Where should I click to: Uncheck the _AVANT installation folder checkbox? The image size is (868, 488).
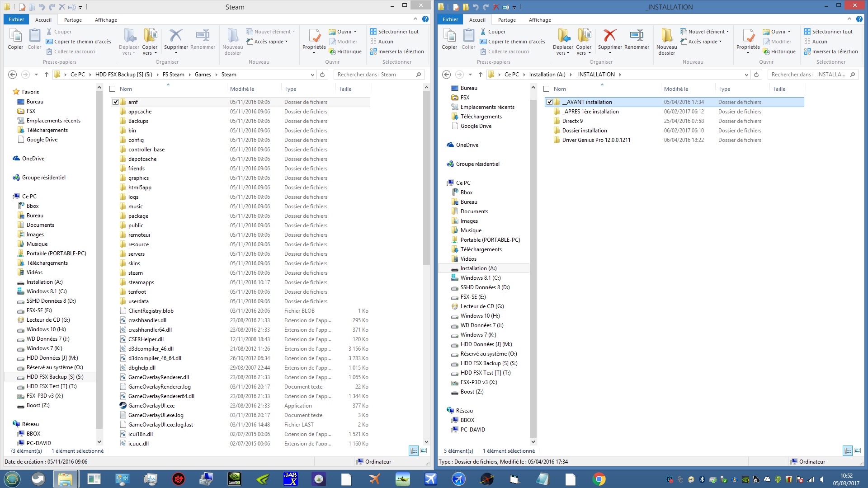coord(549,102)
